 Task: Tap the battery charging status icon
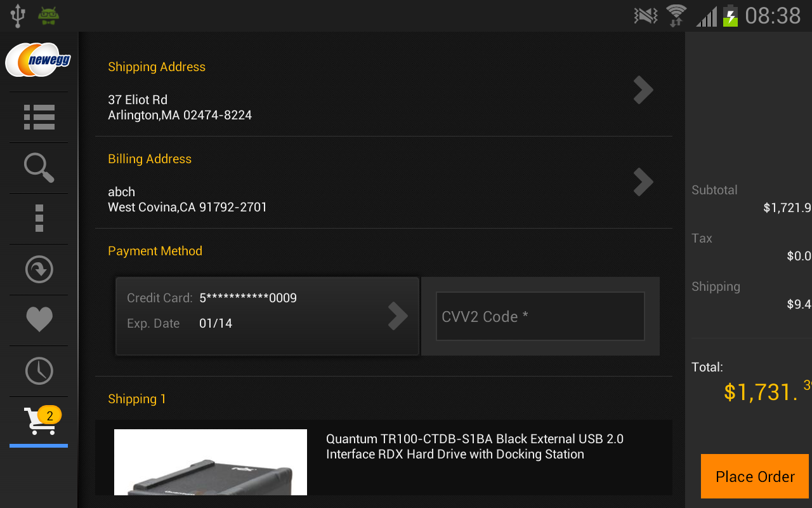(x=731, y=15)
